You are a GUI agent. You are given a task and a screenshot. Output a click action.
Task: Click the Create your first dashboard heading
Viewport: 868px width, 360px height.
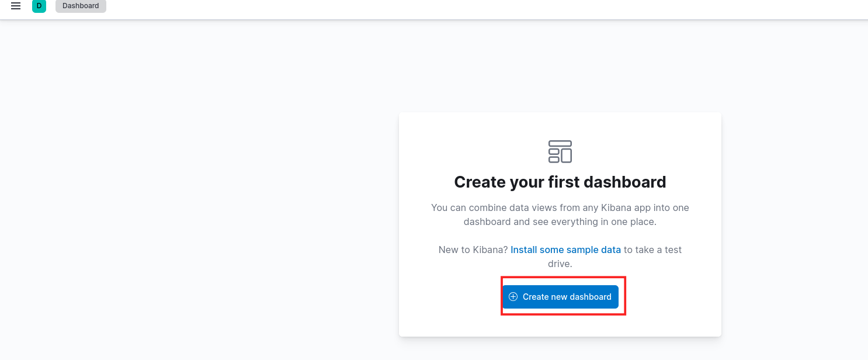click(x=560, y=182)
